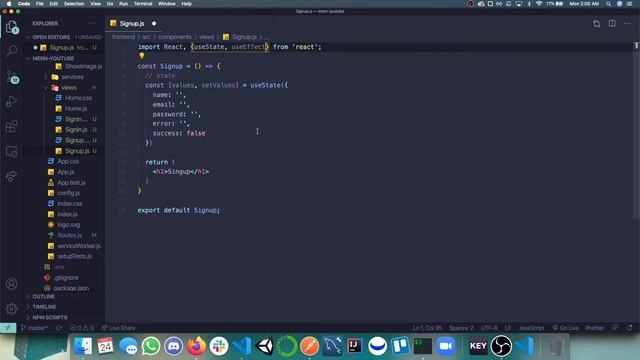Screen dimensions: 640x360
Task: Expand the Outline section
Action: tap(64, 296)
